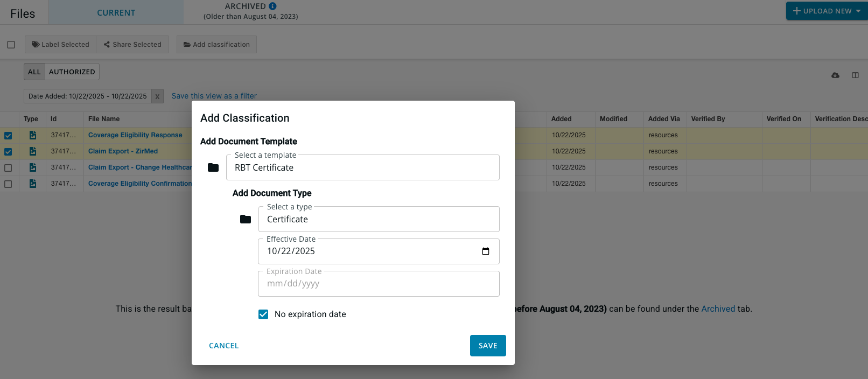Open the file icon for Coverage Eligibility Confirmation
The width and height of the screenshot is (868, 379).
tap(33, 184)
